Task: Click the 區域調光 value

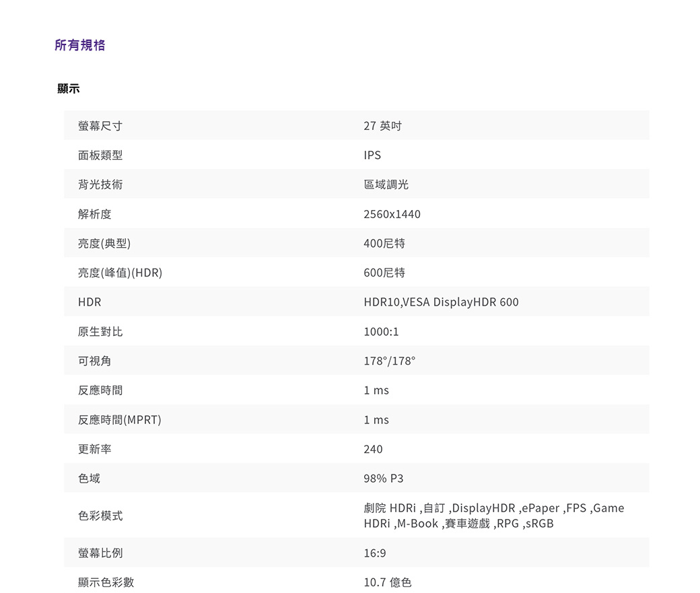Action: tap(386, 184)
